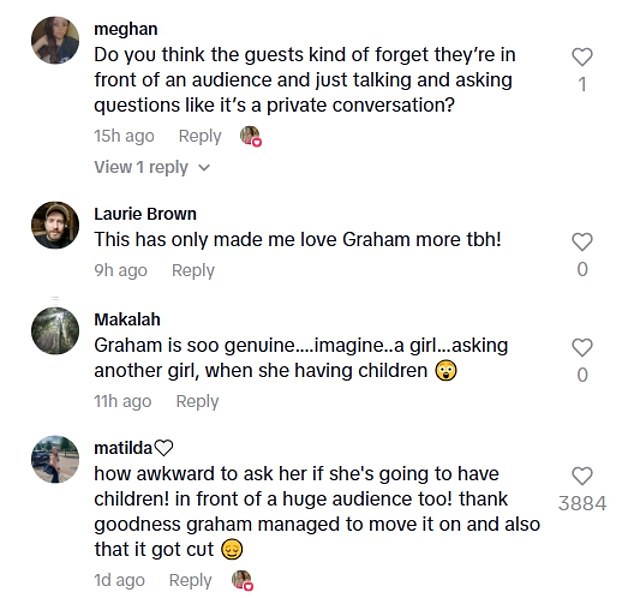
Task: Open Laurie Brown's profile avatar
Action: [56, 226]
